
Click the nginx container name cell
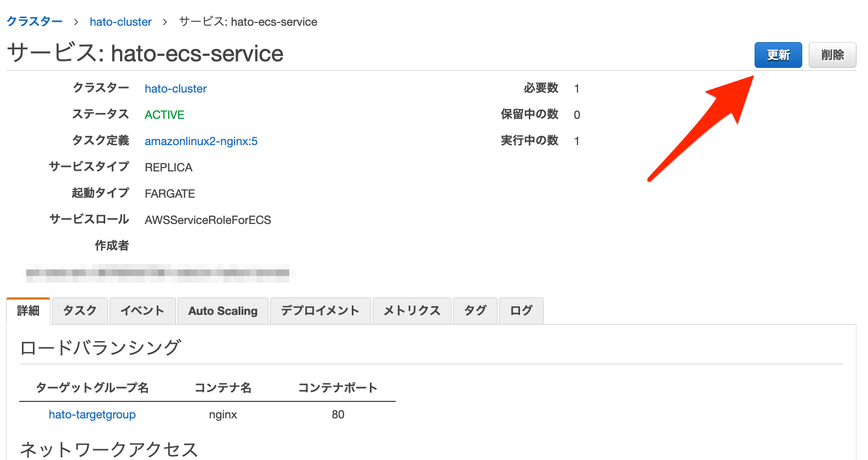tap(223, 415)
